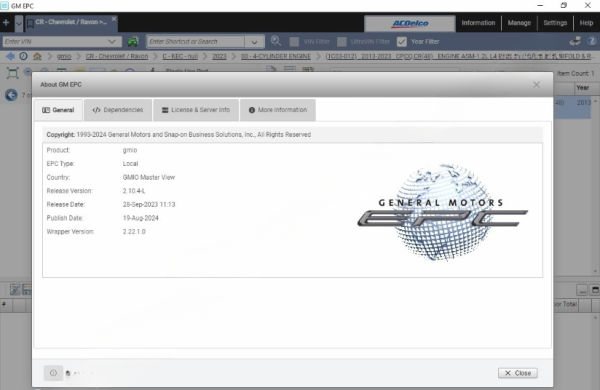Click the bookmark icon on the catalog tab
This screenshot has width=600, height=390.
[30, 24]
